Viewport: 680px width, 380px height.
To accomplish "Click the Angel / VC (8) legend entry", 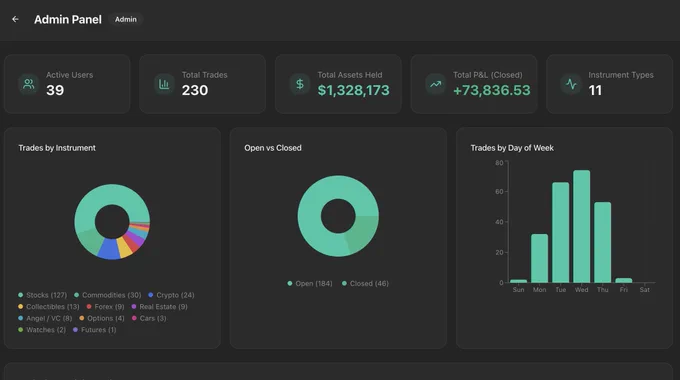I will tap(45, 318).
